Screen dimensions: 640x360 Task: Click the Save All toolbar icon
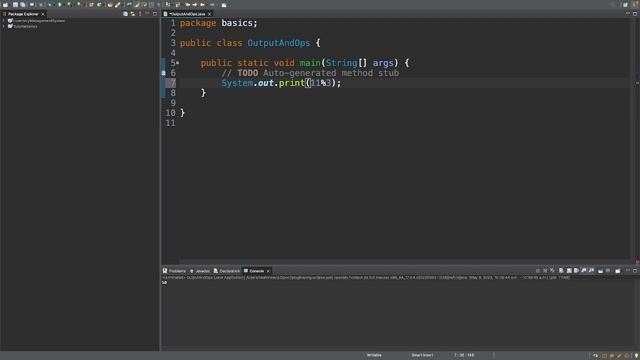22,4
